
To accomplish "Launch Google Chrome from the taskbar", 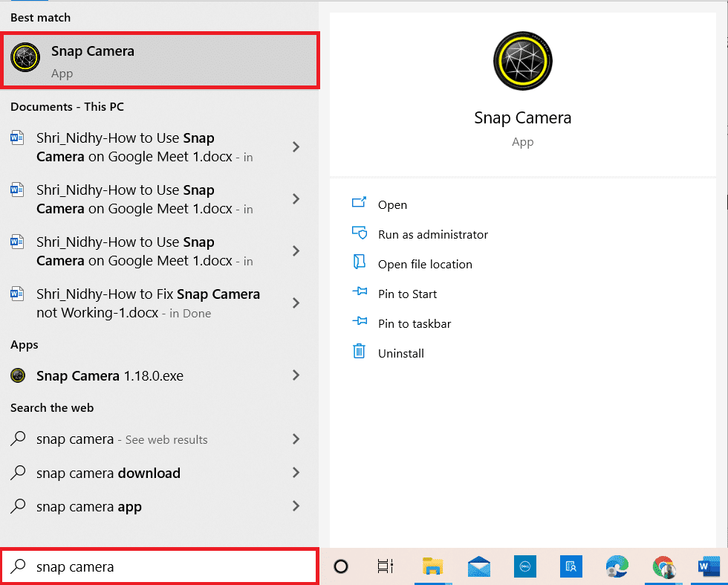I will coord(664,566).
